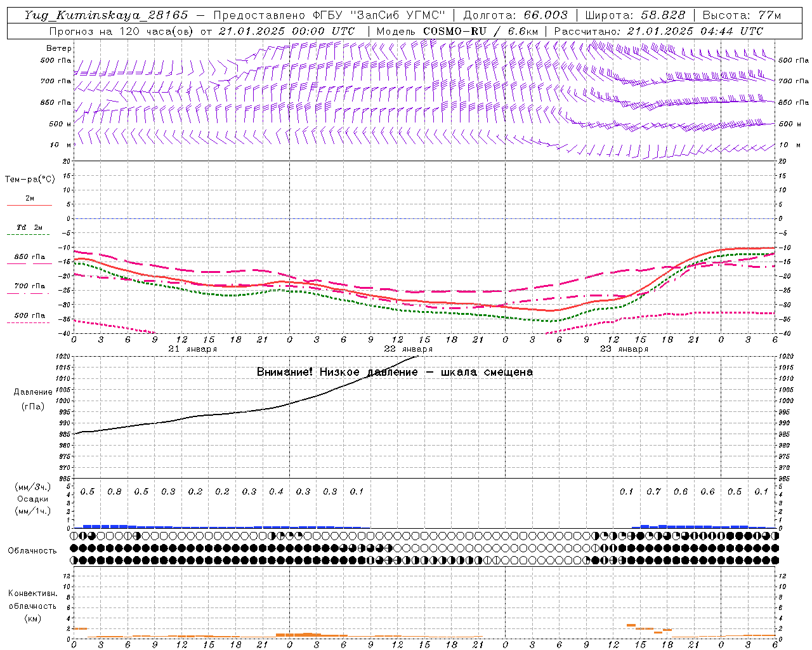Image resolution: width=812 pixels, height=650 pixels.
Task: Click the station title Yug_Kuminskaya_28165
Action: coord(107,15)
